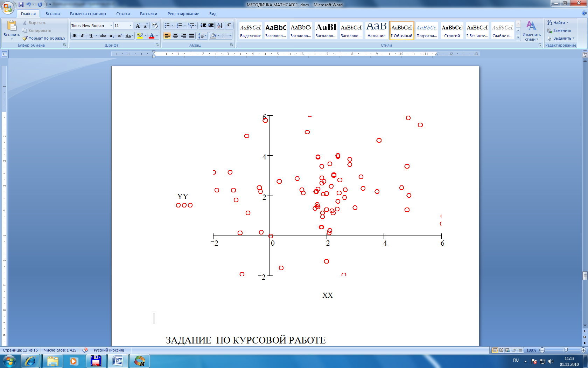Open the font size 11 dropdown
This screenshot has height=368, width=588.
130,26
